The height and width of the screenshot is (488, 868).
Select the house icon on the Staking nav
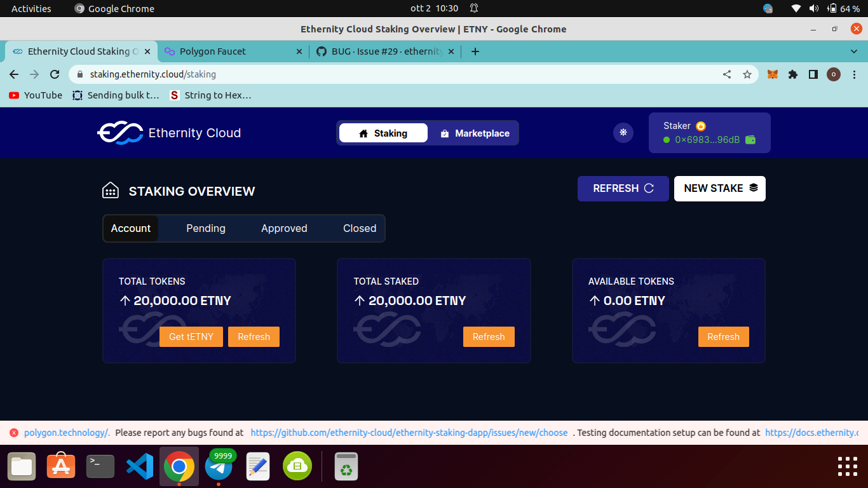pyautogui.click(x=363, y=133)
